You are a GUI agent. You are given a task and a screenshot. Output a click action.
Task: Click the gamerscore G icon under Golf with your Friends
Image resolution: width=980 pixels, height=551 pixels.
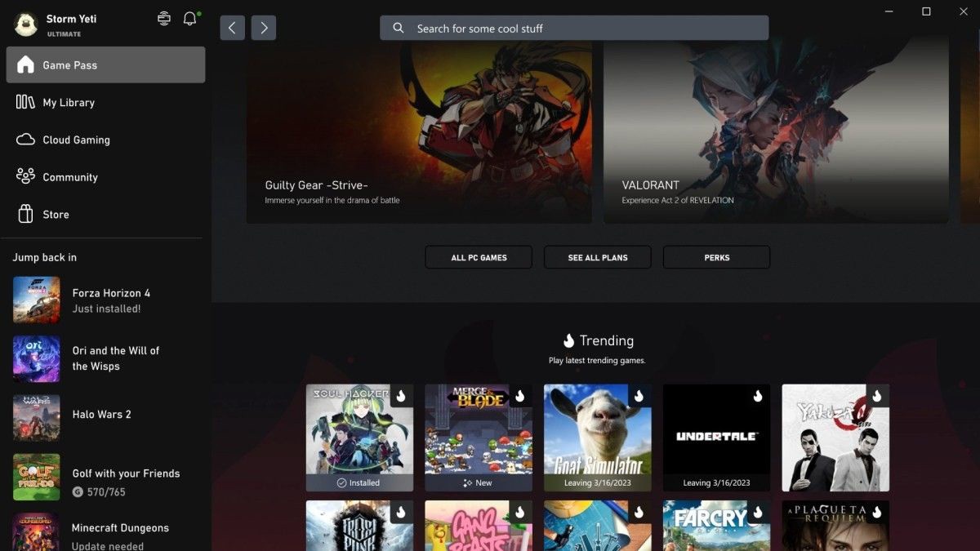[x=78, y=492]
